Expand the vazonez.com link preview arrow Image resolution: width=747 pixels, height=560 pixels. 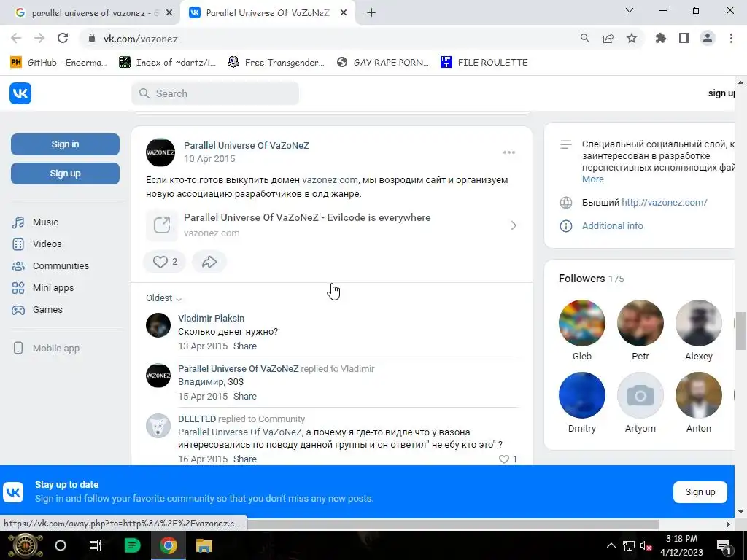(514, 225)
